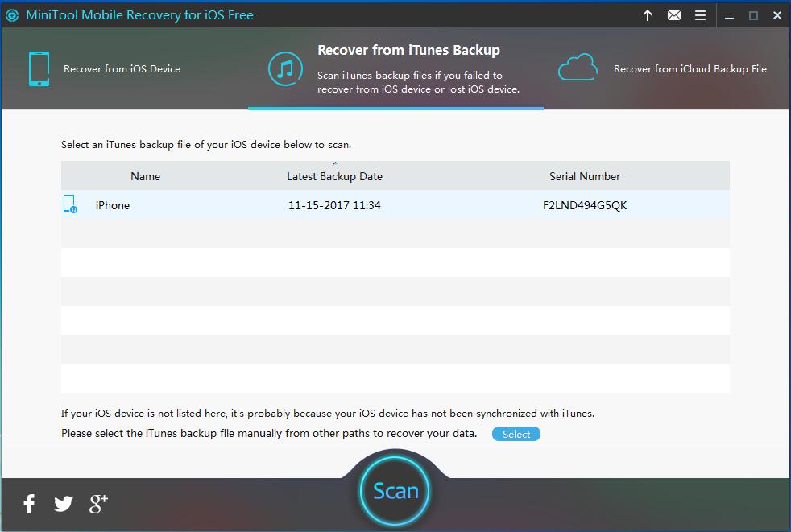
Task: Click the cloud icon for iCloud recovery
Action: tap(578, 68)
